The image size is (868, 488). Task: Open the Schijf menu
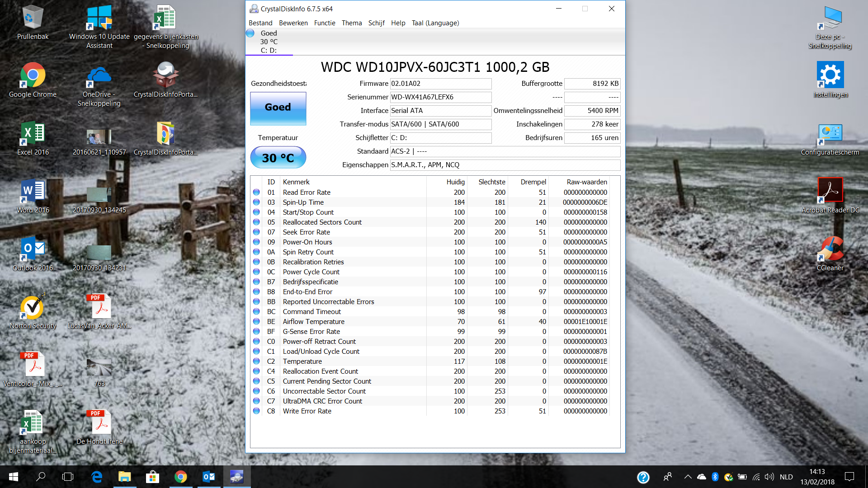pos(376,23)
